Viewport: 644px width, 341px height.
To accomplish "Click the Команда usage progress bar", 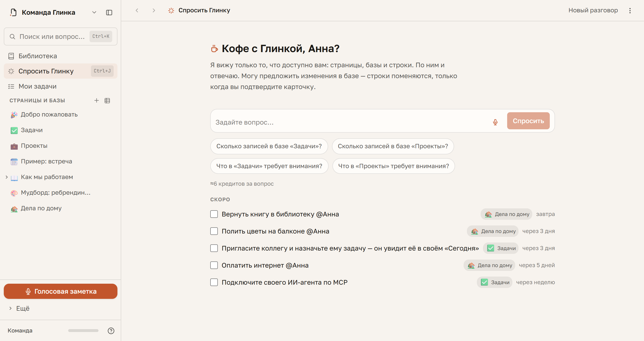I will 83,331.
